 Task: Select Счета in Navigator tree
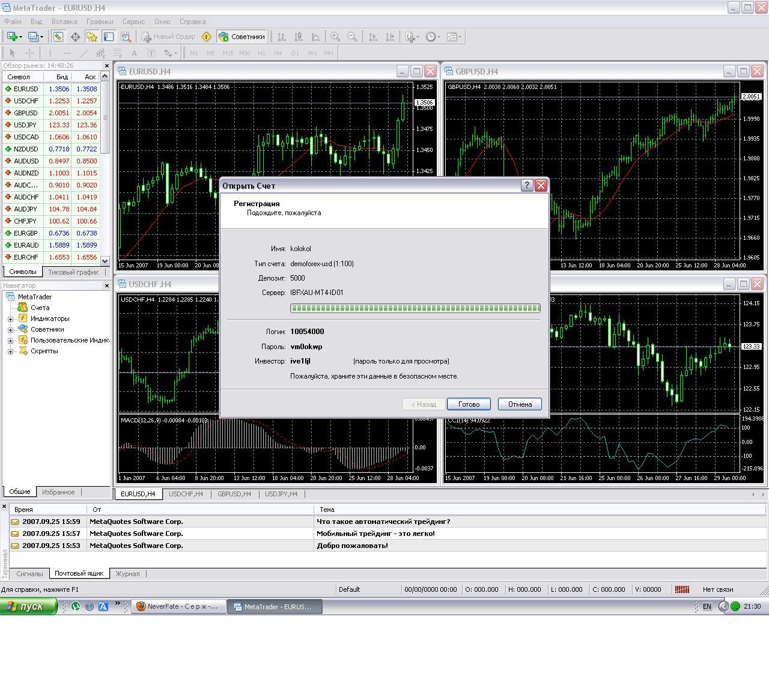click(x=40, y=308)
